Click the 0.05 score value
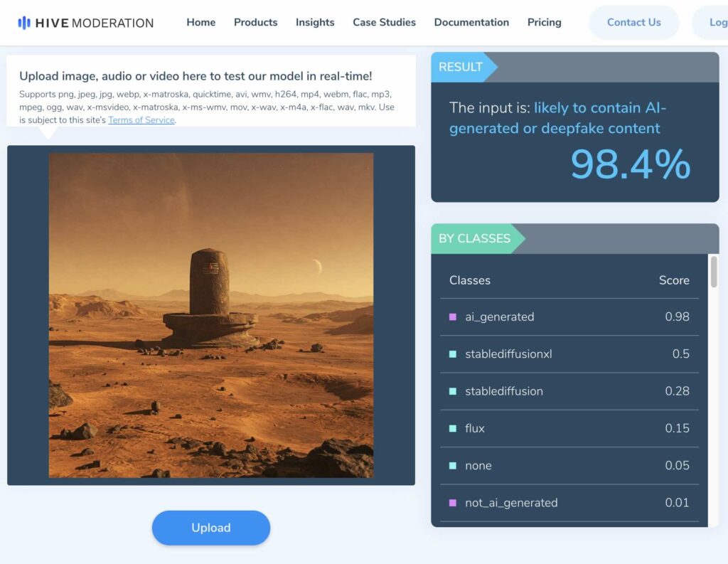 (x=677, y=466)
